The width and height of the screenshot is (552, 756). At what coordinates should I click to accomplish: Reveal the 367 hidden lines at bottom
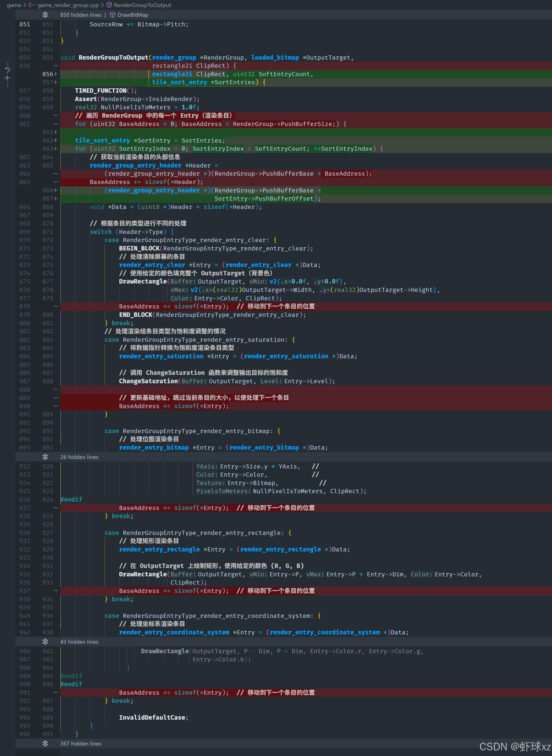click(80, 743)
